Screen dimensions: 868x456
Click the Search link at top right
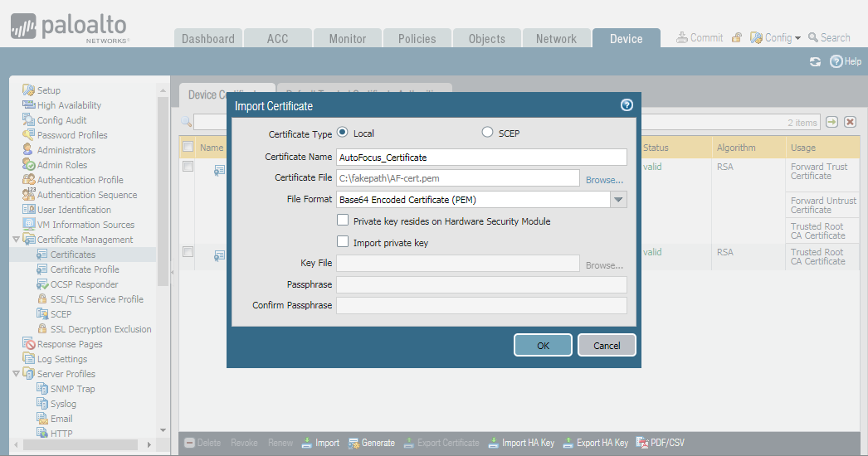point(829,37)
